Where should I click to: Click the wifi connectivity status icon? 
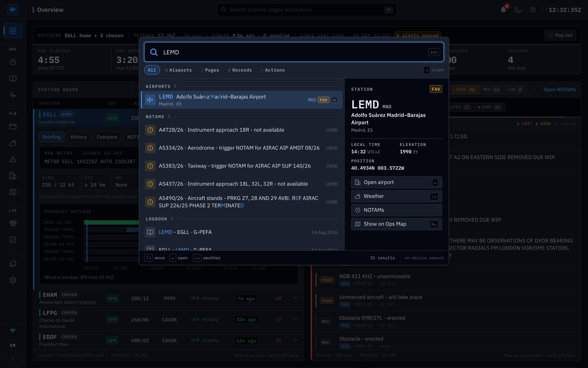click(13, 331)
